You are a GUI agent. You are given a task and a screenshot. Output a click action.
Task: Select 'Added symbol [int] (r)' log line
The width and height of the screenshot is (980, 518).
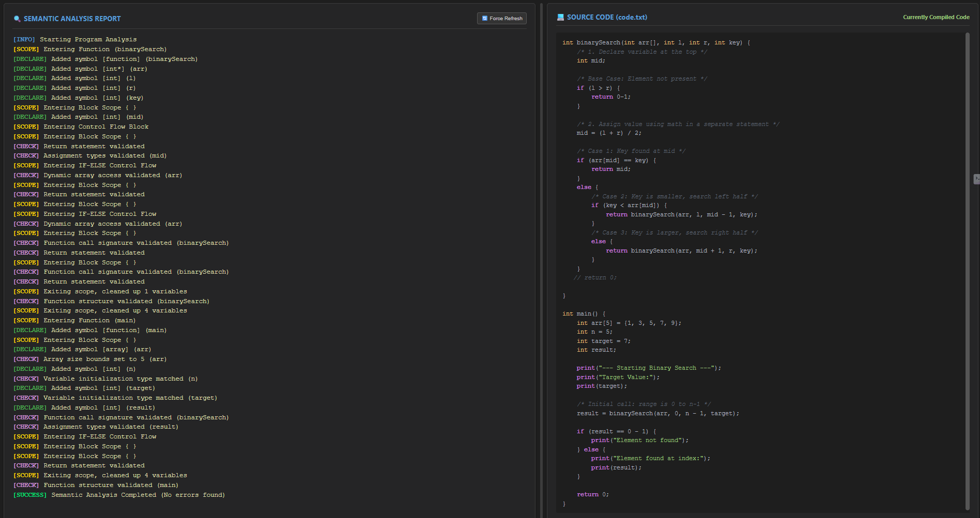(x=74, y=88)
